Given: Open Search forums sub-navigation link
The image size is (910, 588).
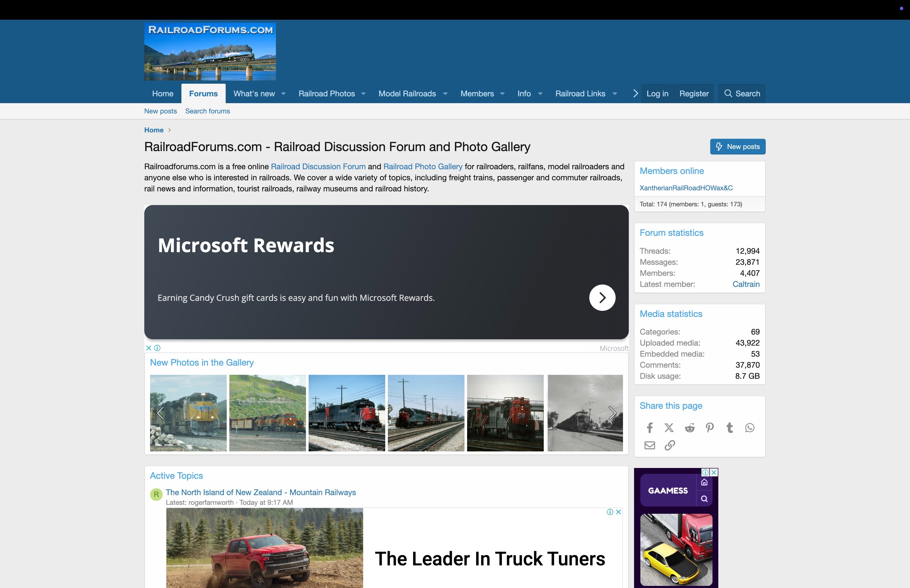Looking at the screenshot, I should 208,111.
